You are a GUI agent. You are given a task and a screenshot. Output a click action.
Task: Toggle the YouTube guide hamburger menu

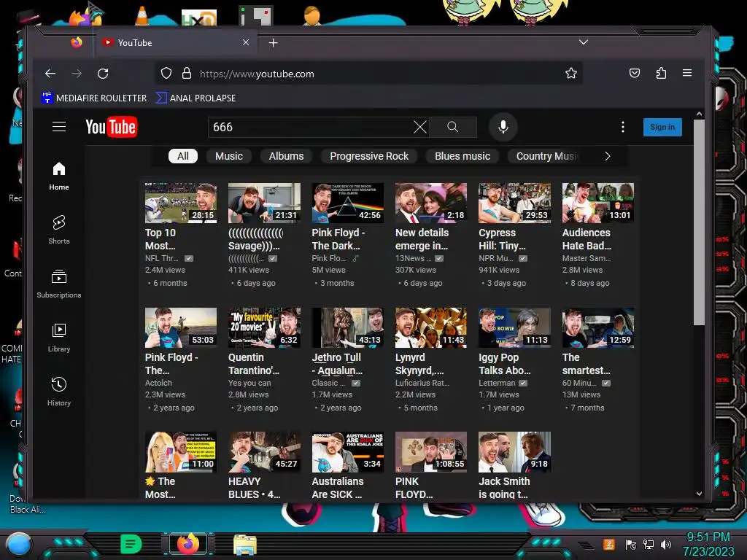[x=59, y=127]
